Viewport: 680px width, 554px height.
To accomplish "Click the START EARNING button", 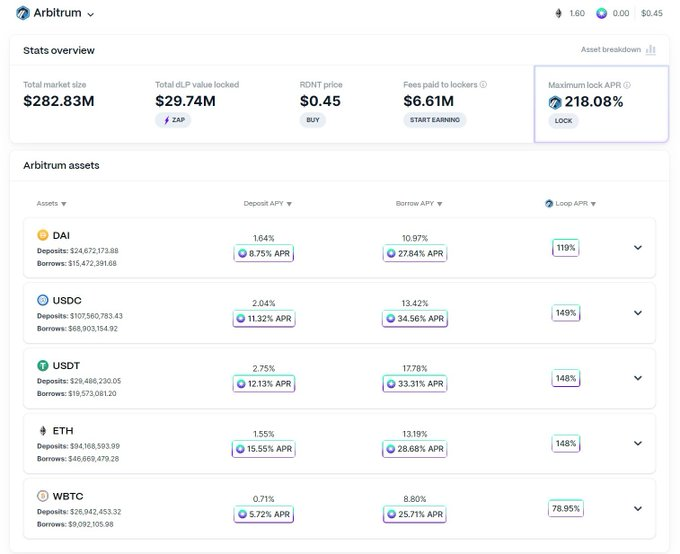I will 435,120.
